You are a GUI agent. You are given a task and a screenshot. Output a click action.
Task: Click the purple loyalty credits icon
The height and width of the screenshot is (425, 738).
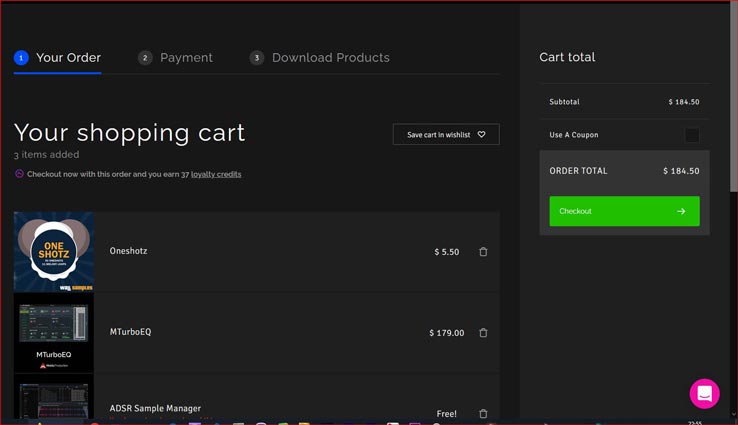tap(19, 174)
